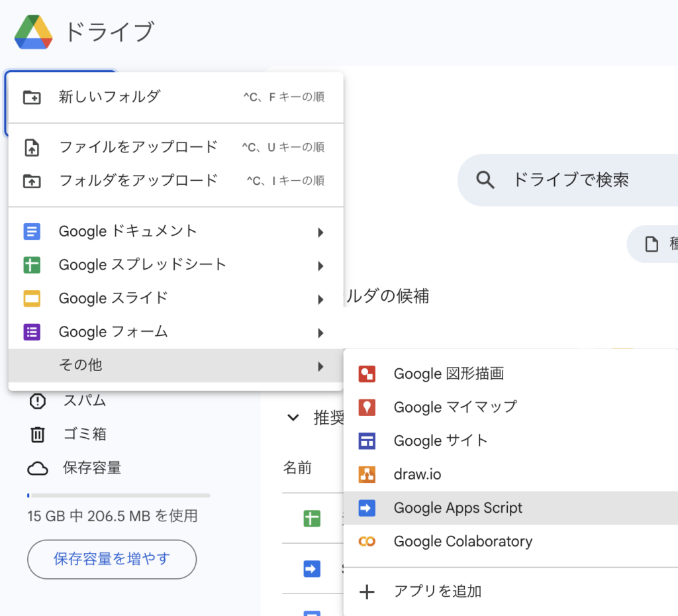Collapse the 推奨 section chevron
Viewport: 678px width, 616px height.
click(x=293, y=417)
